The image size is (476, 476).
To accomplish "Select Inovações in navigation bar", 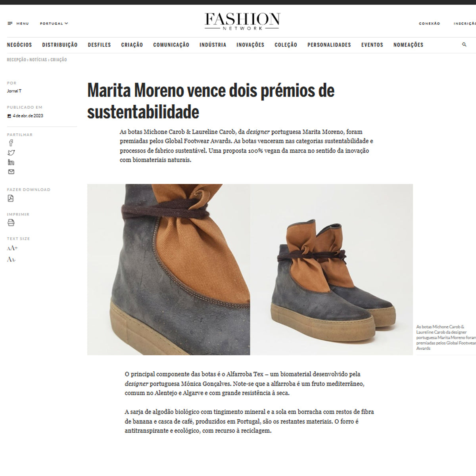I will [250, 45].
